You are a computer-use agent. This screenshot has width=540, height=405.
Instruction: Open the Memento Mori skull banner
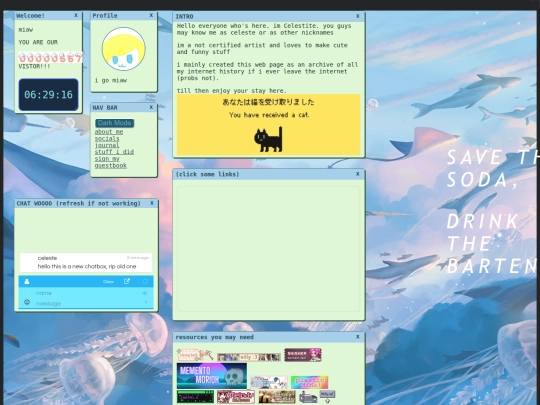click(212, 376)
